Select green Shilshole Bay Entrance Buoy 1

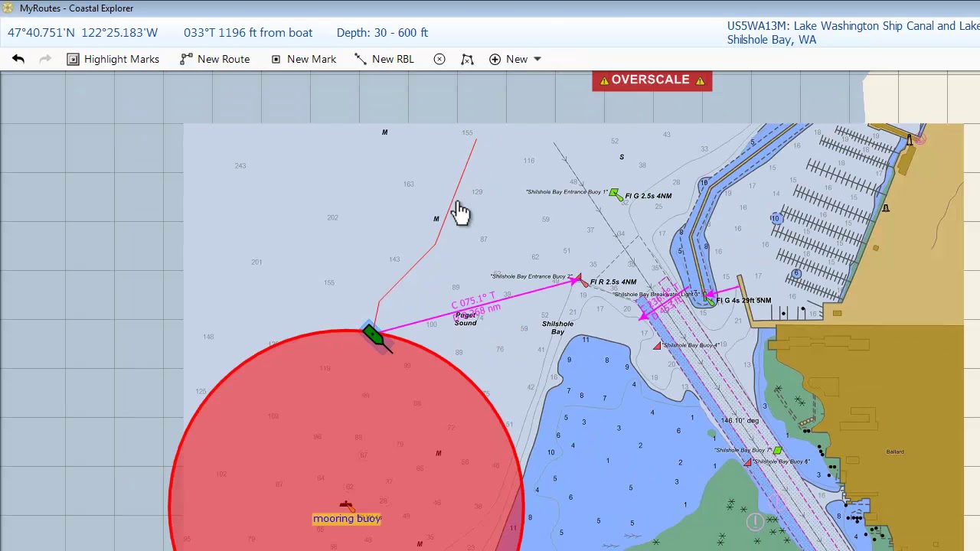pos(615,194)
